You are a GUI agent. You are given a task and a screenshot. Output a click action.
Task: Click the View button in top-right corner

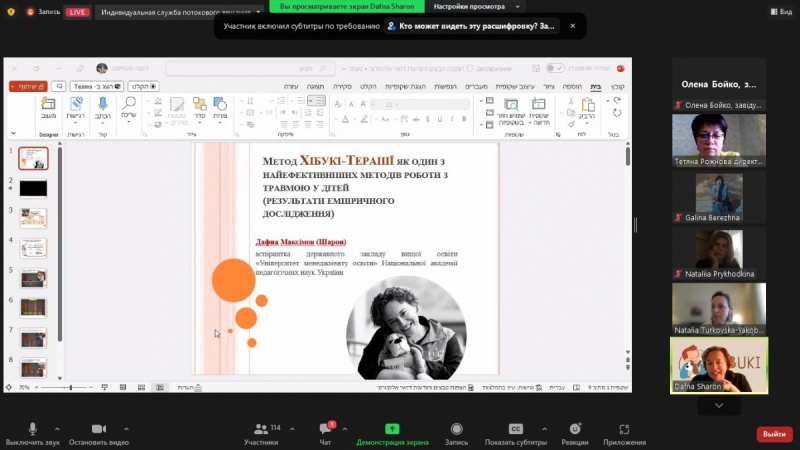780,11
